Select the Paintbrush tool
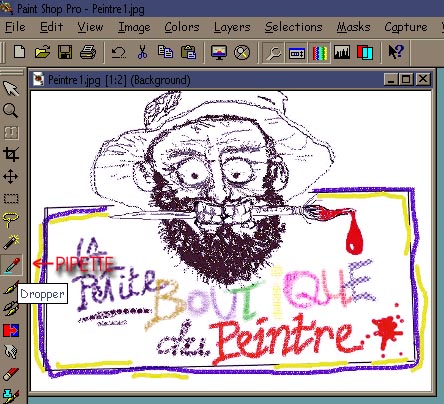This screenshot has width=444, height=404. (x=11, y=287)
